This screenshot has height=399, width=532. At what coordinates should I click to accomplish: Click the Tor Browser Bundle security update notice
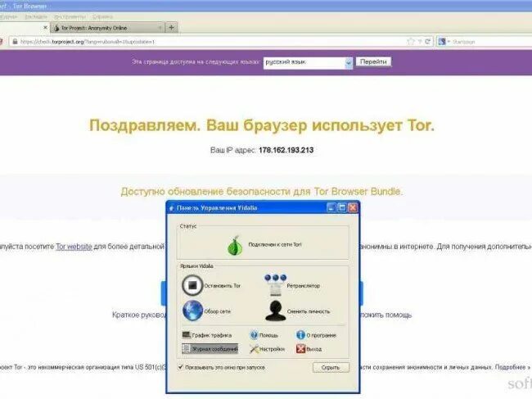262,192
